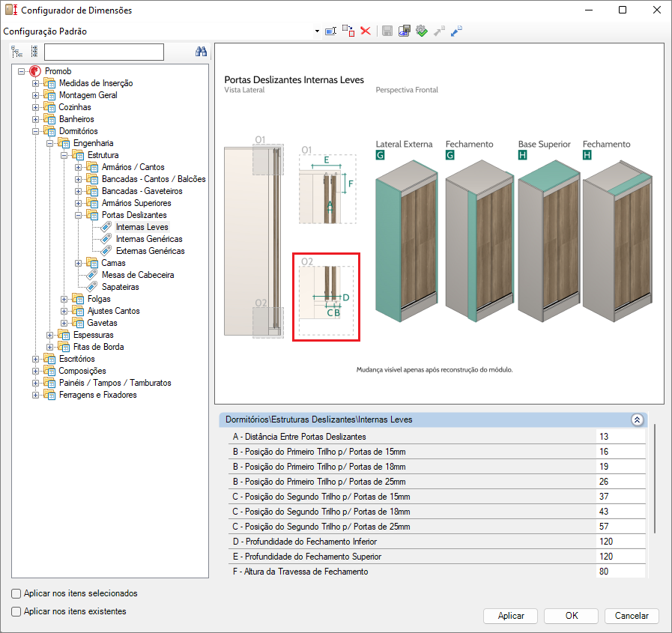The width and height of the screenshot is (672, 633).
Task: Click the tag icon beside Externas Genéricas
Action: [106, 251]
